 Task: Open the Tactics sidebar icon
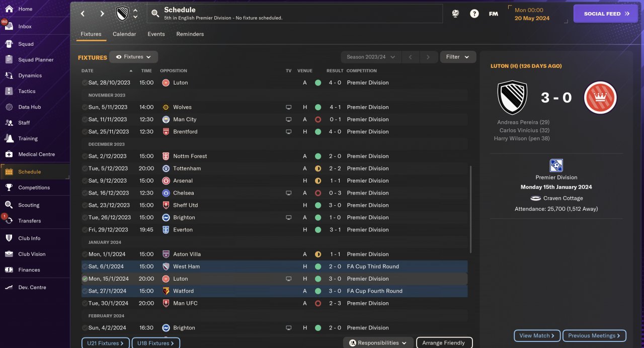9,91
